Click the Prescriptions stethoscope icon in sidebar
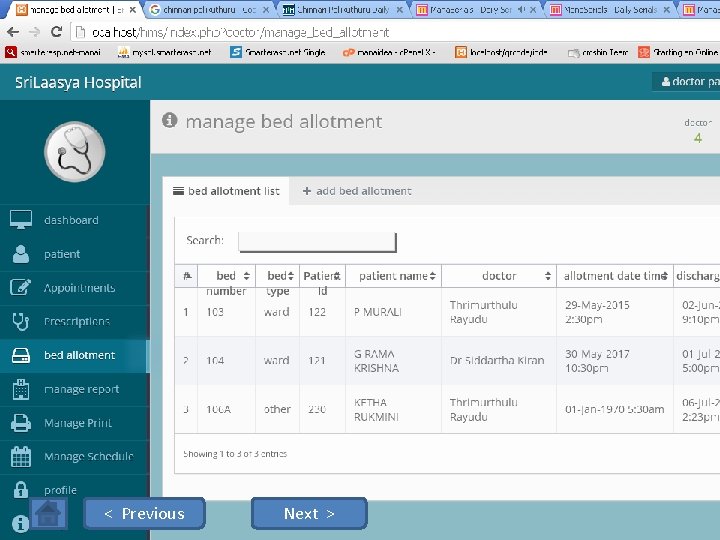 click(x=21, y=321)
